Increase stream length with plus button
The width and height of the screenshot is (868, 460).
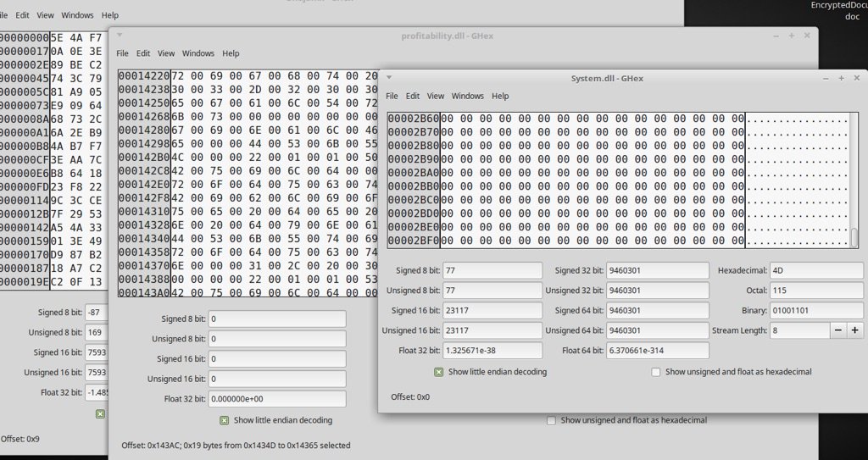[x=854, y=330]
